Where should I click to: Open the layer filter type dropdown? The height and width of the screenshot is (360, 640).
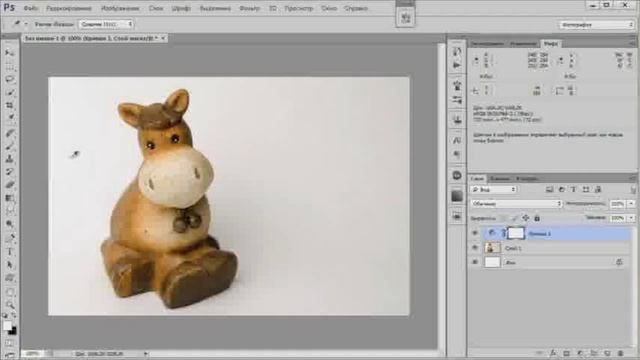pos(493,189)
